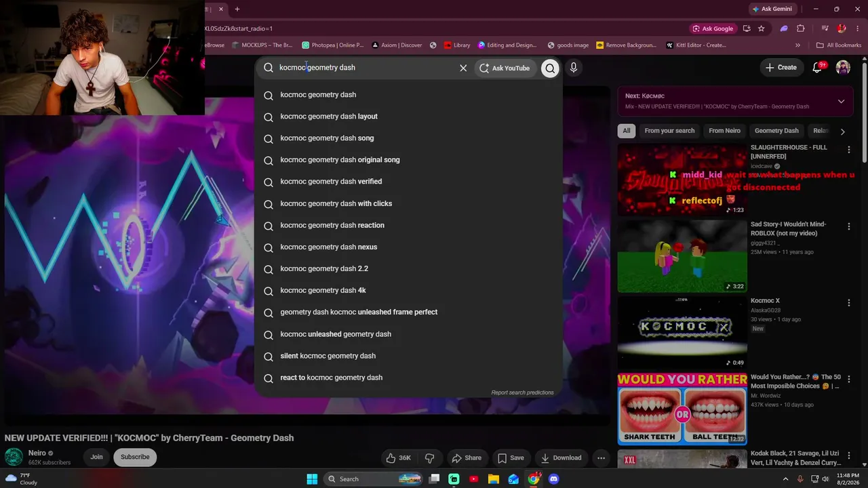
Task: Start voice search with the microphone icon
Action: (x=574, y=68)
